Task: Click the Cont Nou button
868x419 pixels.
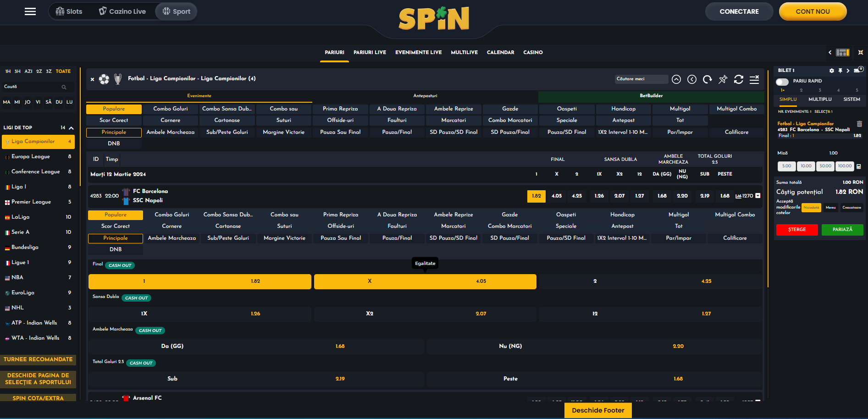Action: click(x=813, y=11)
